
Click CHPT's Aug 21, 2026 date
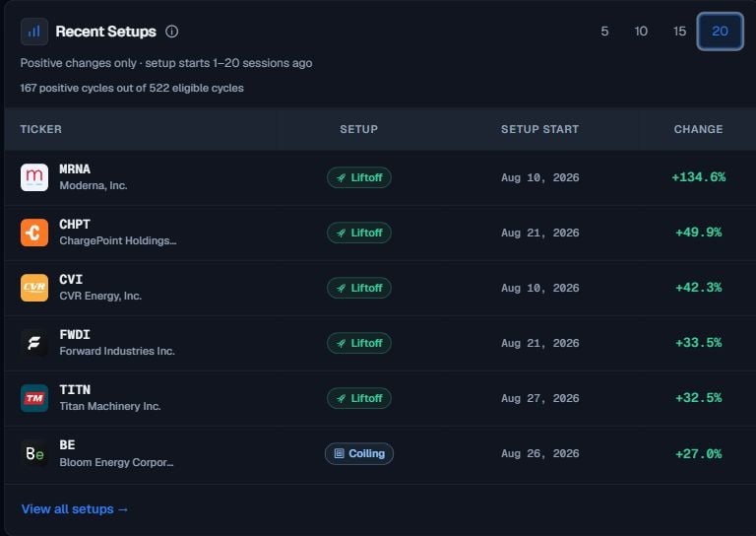[540, 233]
